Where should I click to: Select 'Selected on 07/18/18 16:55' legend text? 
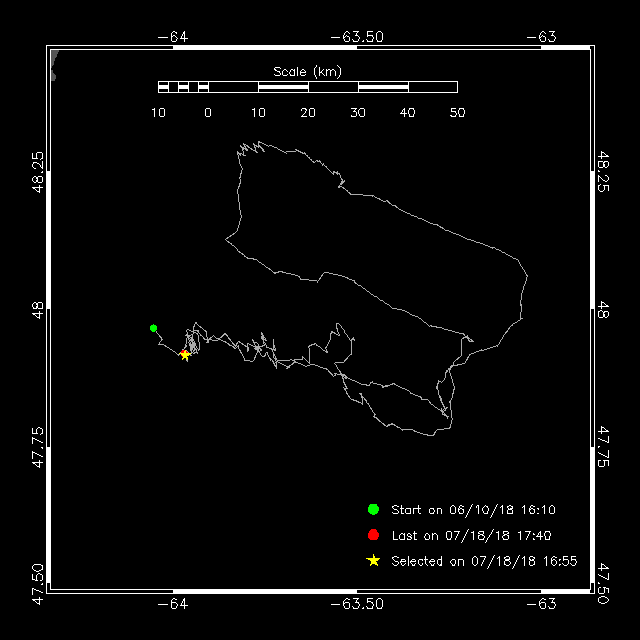pos(484,561)
